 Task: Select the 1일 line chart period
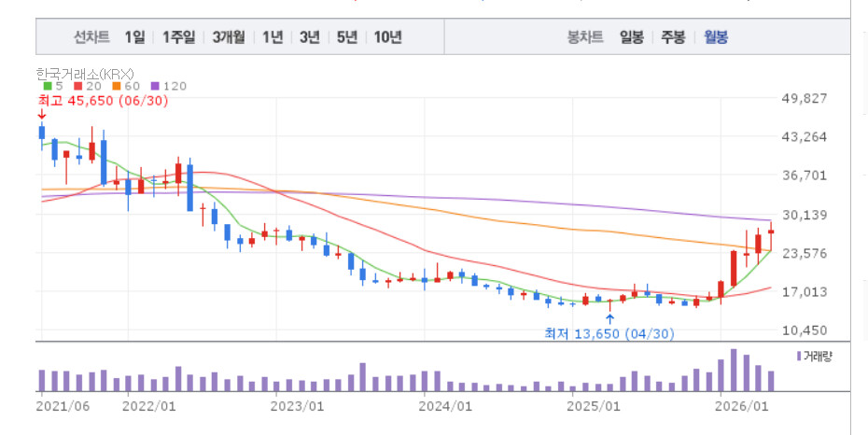(134, 37)
